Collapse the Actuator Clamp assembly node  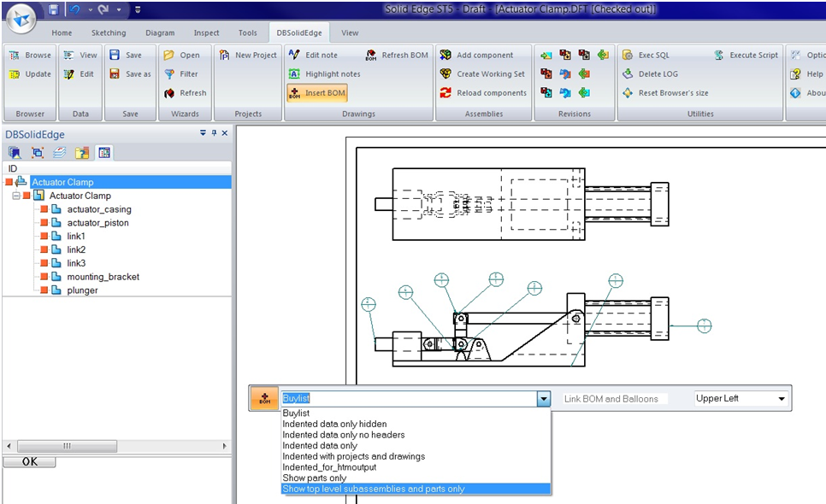pos(16,196)
